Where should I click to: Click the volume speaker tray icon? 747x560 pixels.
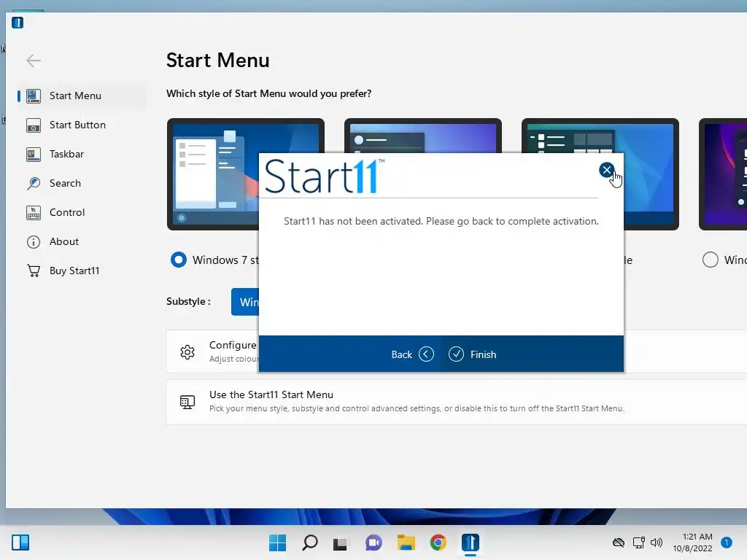[x=657, y=542]
